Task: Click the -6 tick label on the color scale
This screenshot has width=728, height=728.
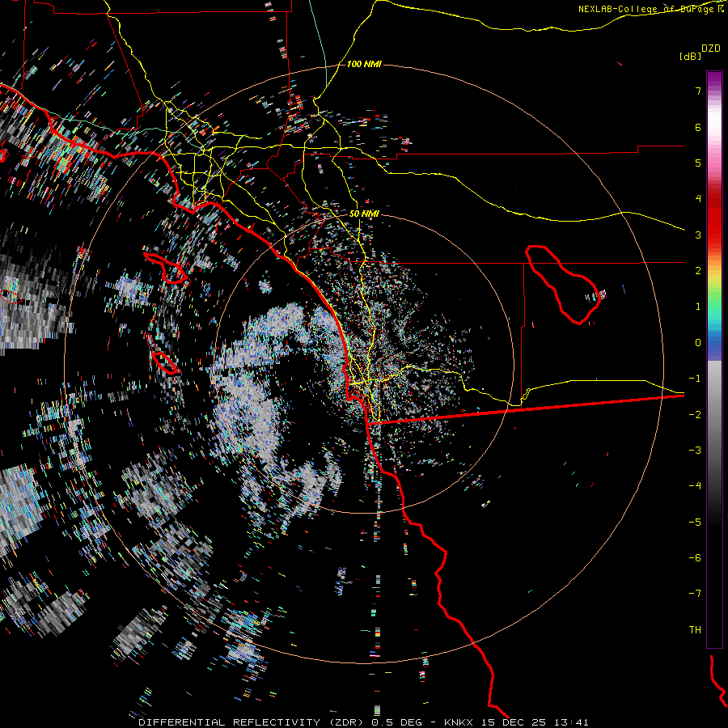Action: click(695, 558)
